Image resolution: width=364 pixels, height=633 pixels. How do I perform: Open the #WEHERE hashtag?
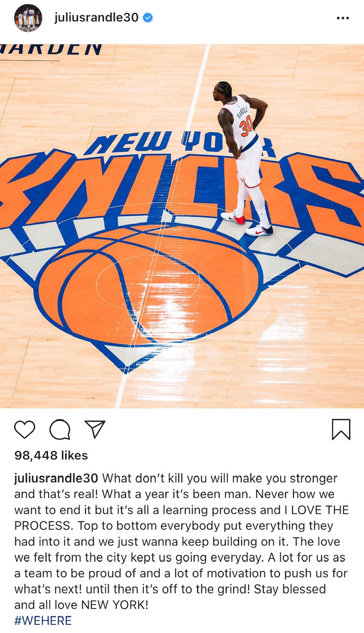point(43,620)
